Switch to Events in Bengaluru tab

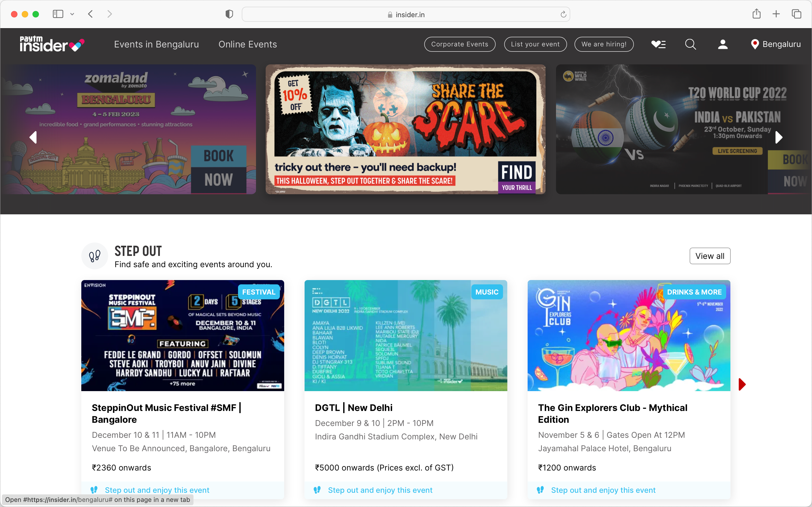tap(156, 44)
